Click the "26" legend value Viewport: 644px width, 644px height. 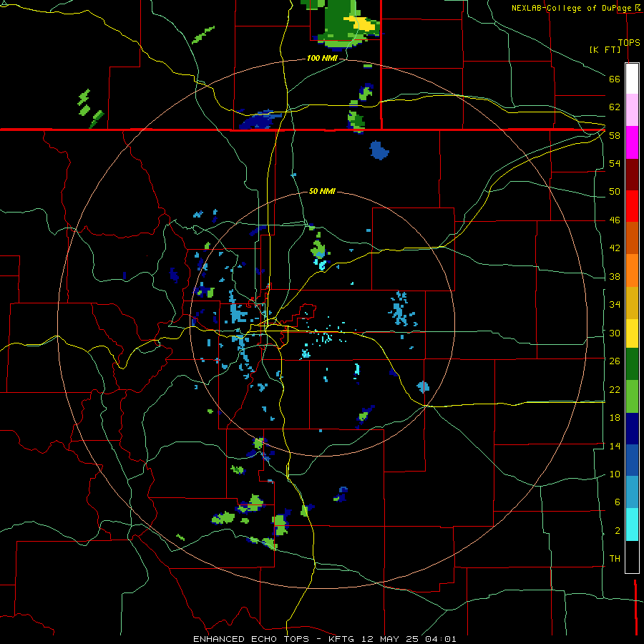(x=615, y=361)
